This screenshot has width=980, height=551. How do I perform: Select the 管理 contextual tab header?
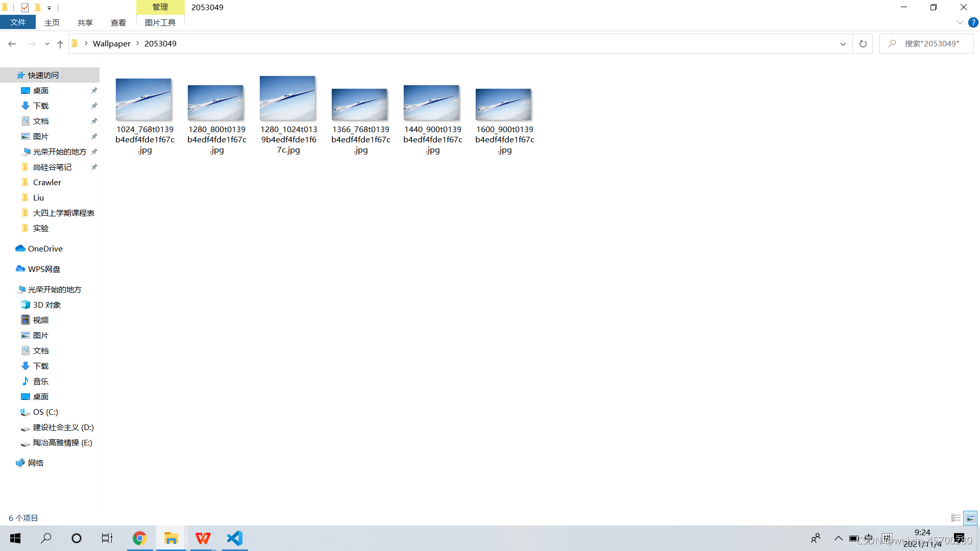pos(160,7)
